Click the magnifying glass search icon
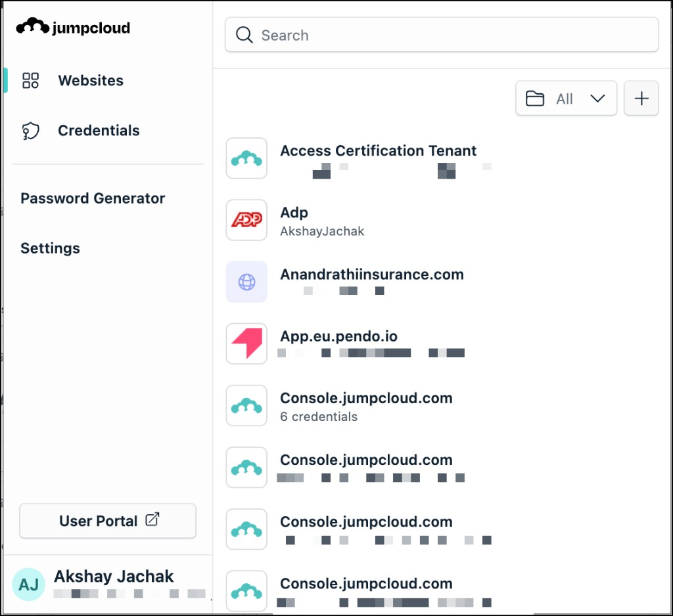Viewport: 673px width, 616px height. coord(244,35)
